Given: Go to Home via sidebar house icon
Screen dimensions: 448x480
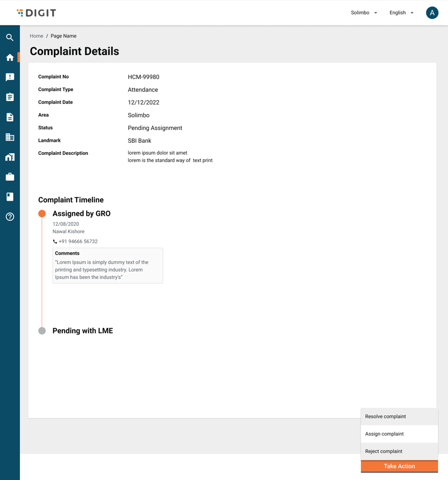Looking at the screenshot, I should click(10, 58).
